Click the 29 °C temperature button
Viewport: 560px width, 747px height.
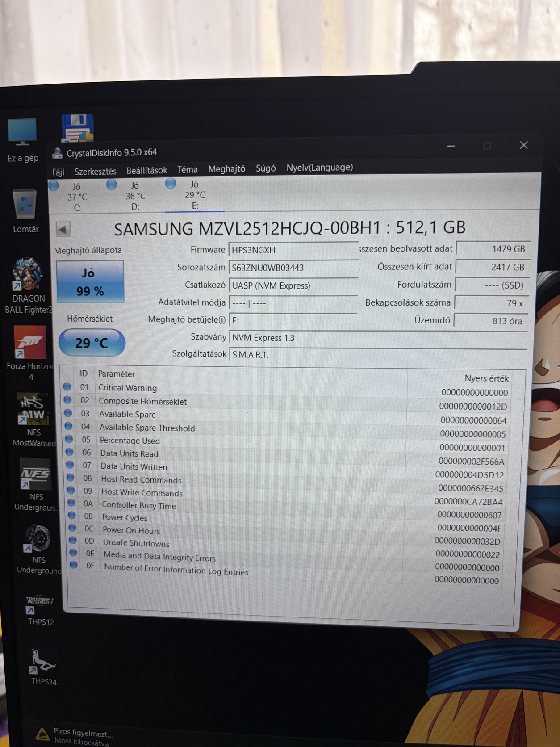(92, 343)
